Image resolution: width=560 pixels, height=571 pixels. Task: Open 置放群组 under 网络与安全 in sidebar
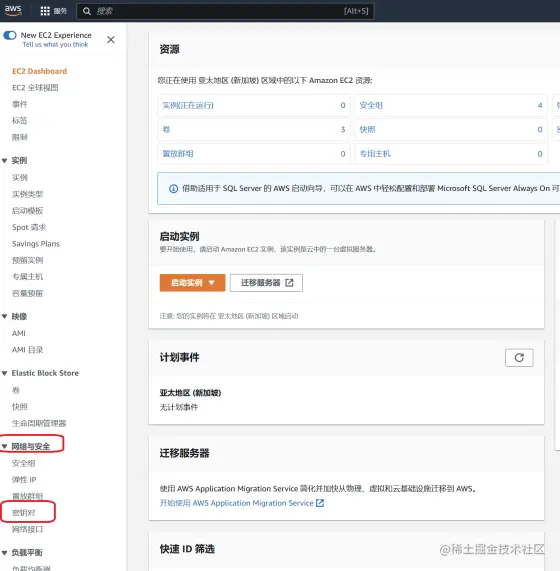coord(27,496)
